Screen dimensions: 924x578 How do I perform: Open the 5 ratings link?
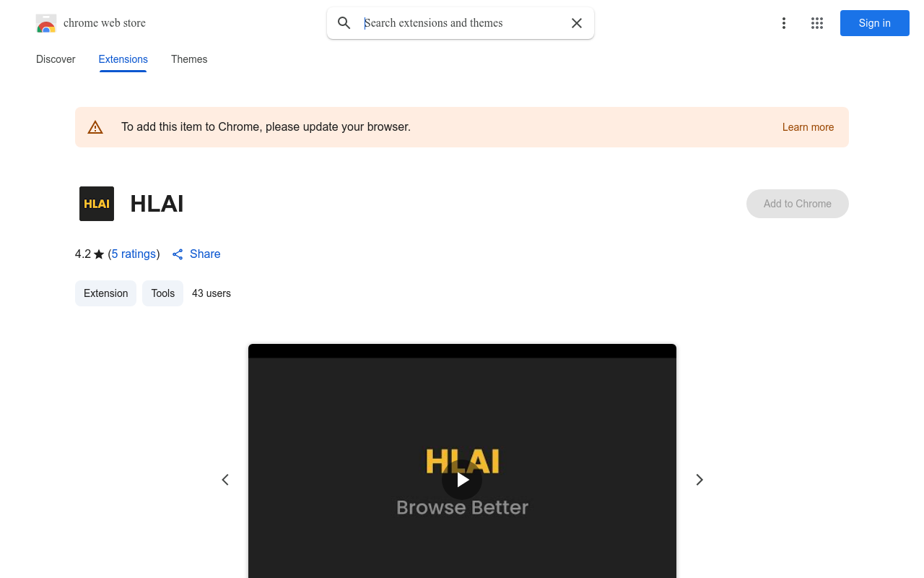134,254
